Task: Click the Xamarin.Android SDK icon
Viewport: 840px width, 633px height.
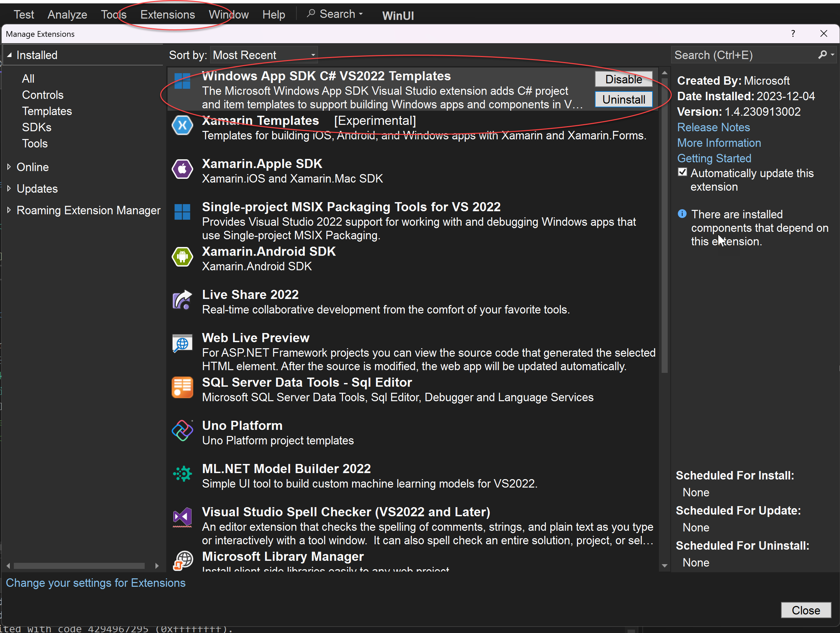Action: pos(182,257)
